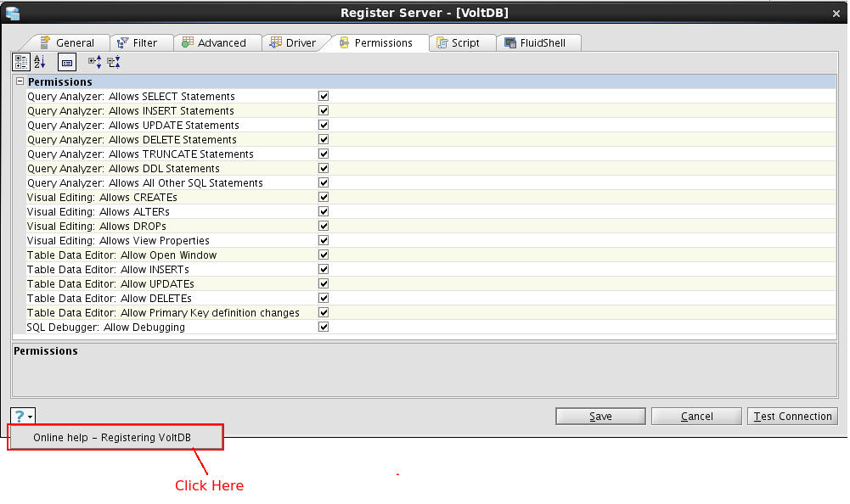
Task: Toggle Visual Editing Allows DROPs checkbox
Action: (324, 226)
